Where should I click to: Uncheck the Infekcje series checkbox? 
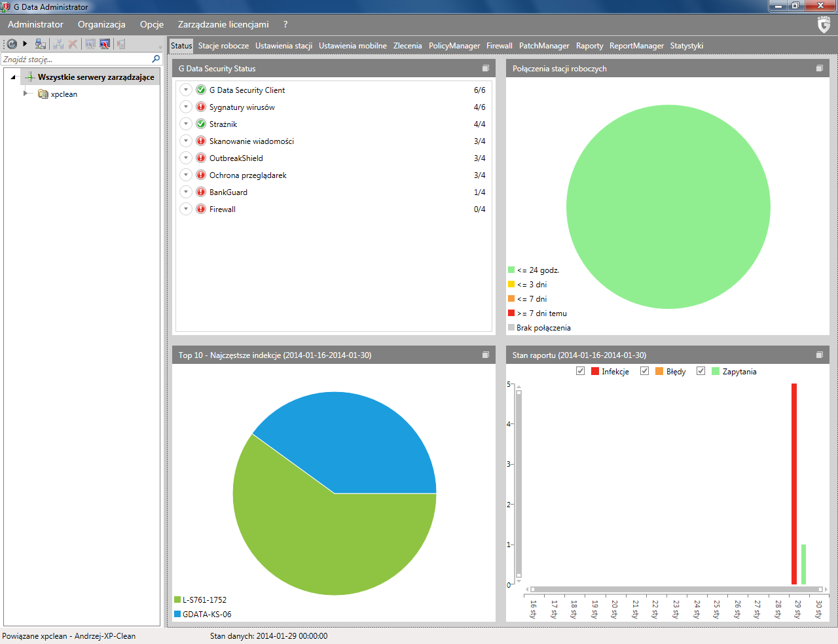click(x=580, y=371)
